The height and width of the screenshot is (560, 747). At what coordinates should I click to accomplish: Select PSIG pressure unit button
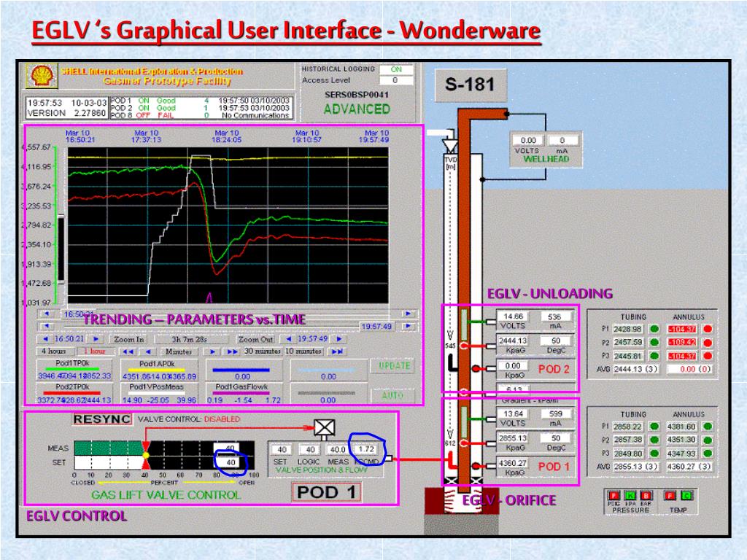[614, 495]
